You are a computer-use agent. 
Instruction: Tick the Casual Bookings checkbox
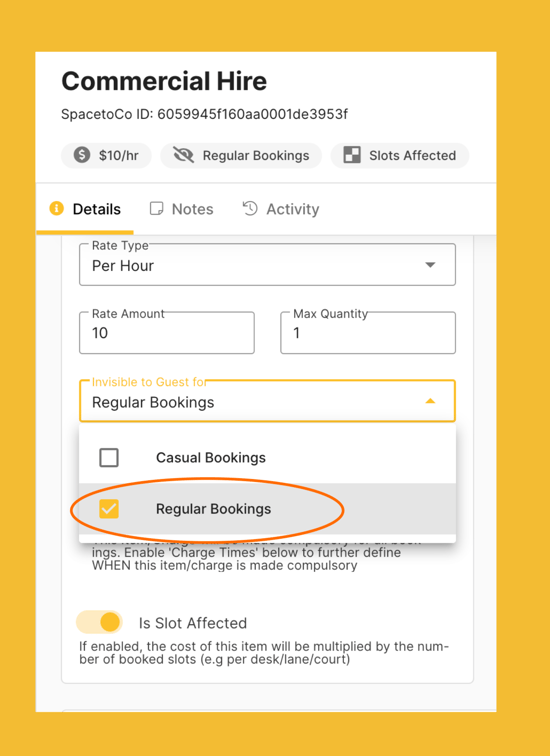[x=109, y=458]
